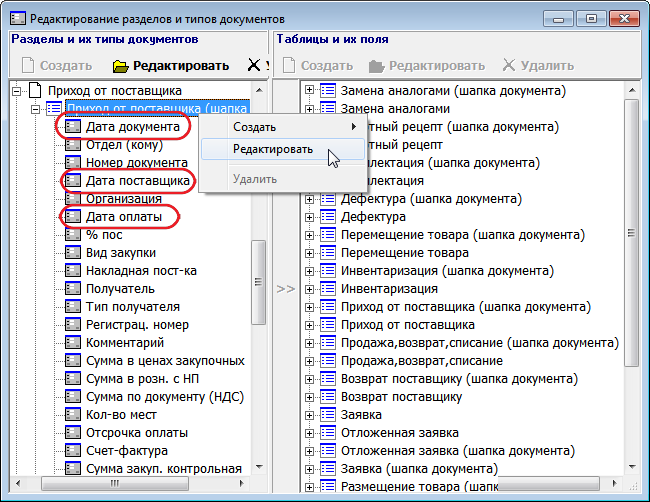The width and height of the screenshot is (650, 502).
Task: Click the field icon beside Вид закупки
Action: pyautogui.click(x=73, y=252)
